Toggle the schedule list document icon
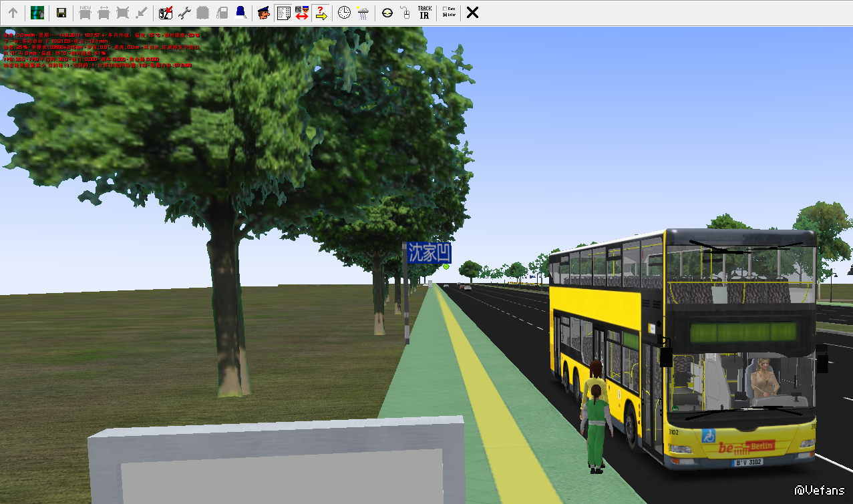The width and height of the screenshot is (853, 504). click(283, 13)
